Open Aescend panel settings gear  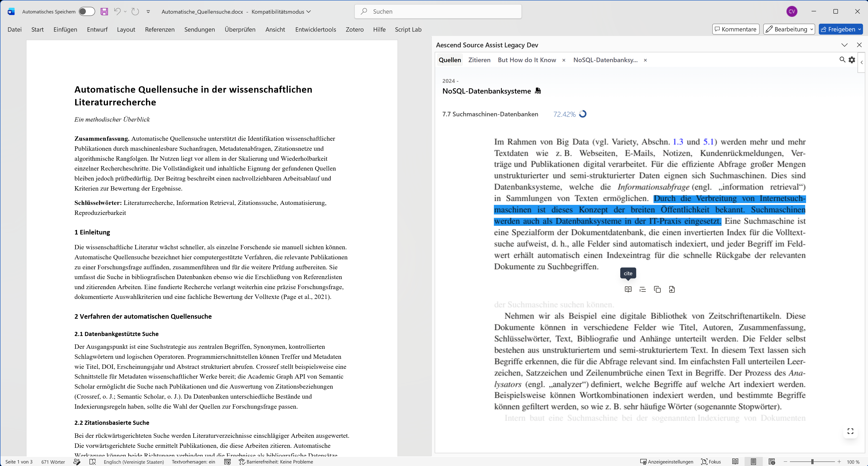[x=852, y=60]
